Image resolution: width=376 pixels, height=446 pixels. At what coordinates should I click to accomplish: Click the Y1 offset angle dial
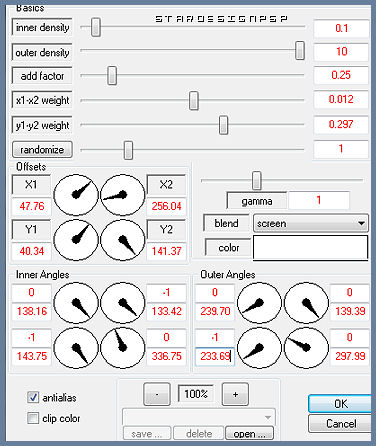[x=76, y=240]
